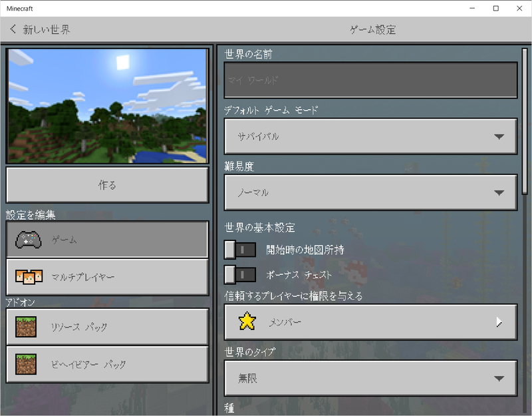Click the 世界の名前 text field
The height and width of the screenshot is (416, 532).
tap(370, 80)
